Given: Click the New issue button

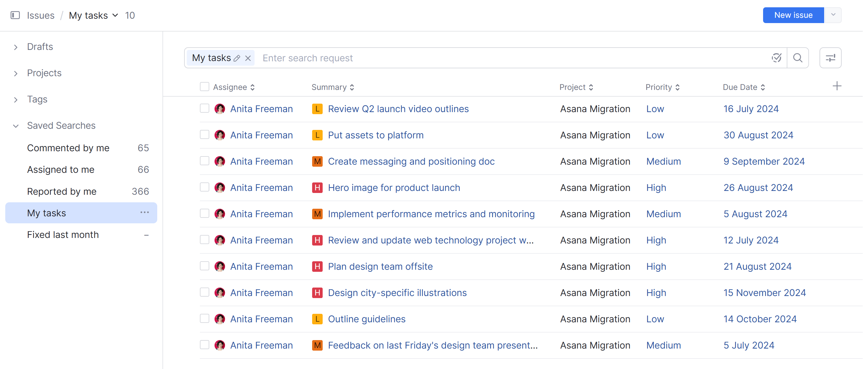Looking at the screenshot, I should click(x=793, y=15).
